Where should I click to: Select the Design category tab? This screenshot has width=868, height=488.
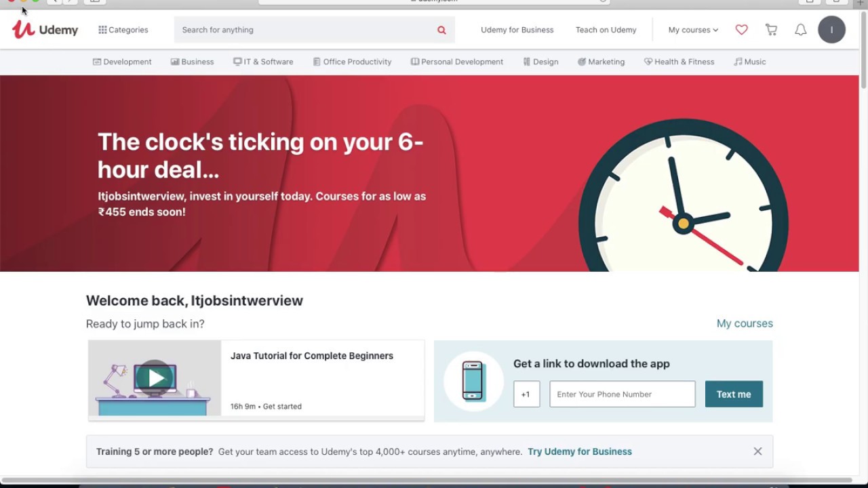[540, 62]
